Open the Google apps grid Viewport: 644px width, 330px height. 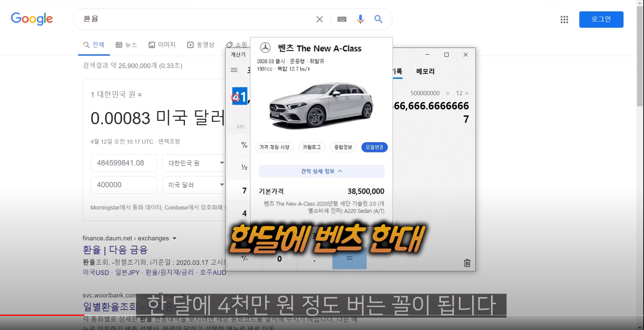pyautogui.click(x=564, y=19)
